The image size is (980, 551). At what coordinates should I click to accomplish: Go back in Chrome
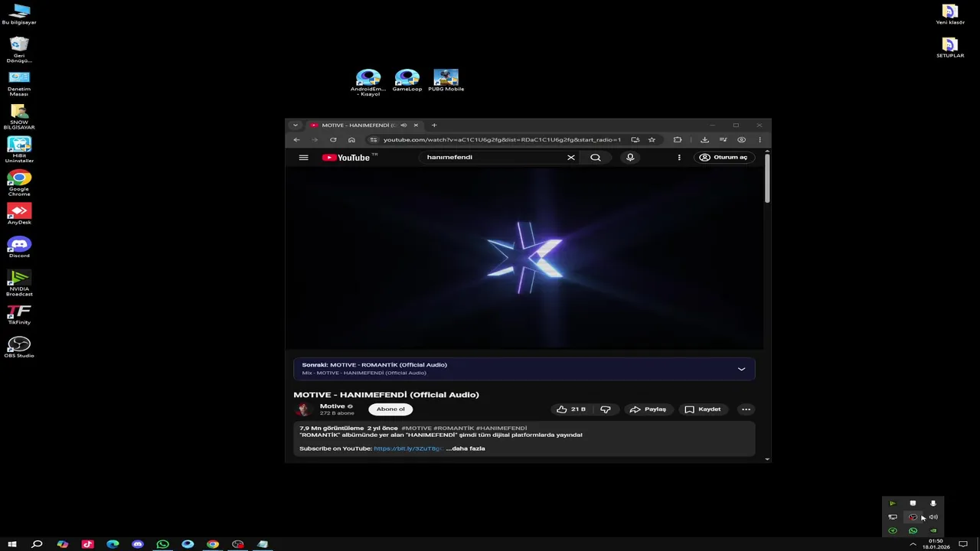(296, 140)
